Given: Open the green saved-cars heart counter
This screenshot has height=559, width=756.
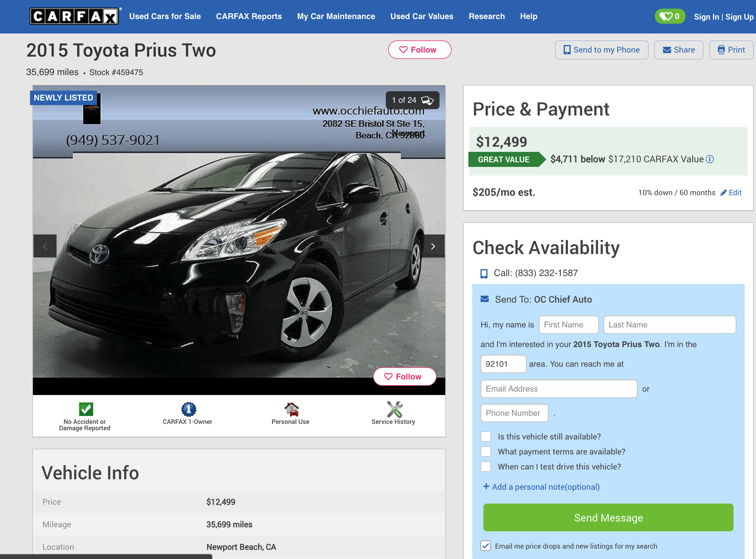Looking at the screenshot, I should (x=670, y=16).
